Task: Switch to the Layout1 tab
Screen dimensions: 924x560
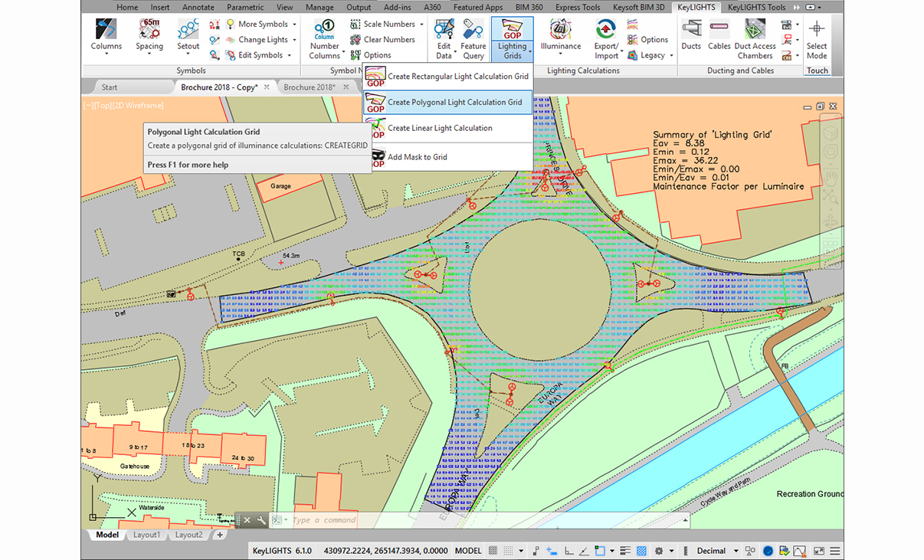Action: [146, 535]
